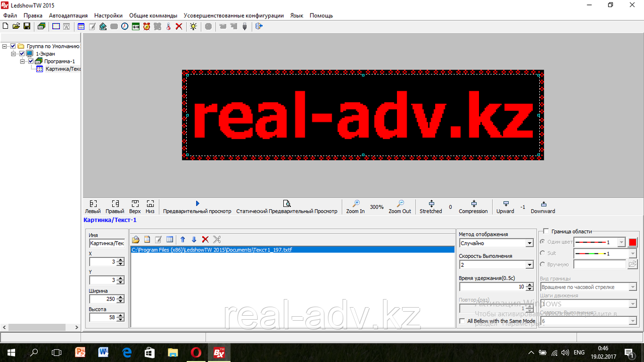Click the blue down arrow in file list toolbar
The height and width of the screenshot is (362, 644).
coord(194,240)
